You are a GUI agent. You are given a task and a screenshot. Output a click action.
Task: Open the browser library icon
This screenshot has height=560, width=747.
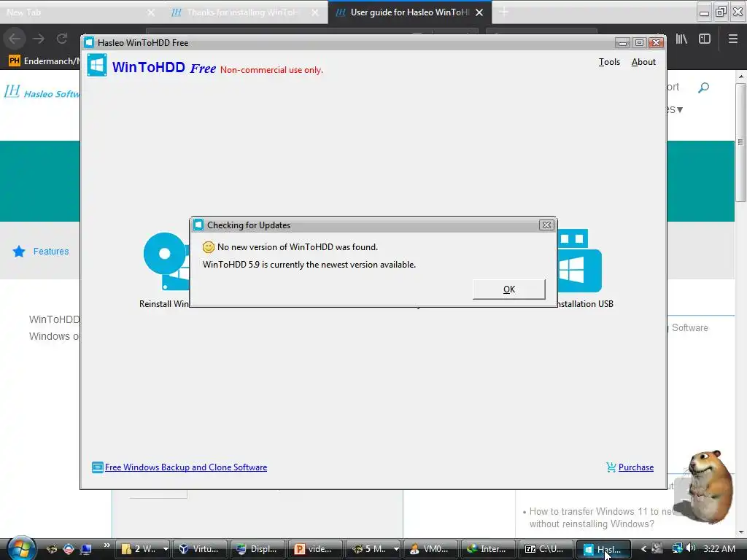click(681, 39)
